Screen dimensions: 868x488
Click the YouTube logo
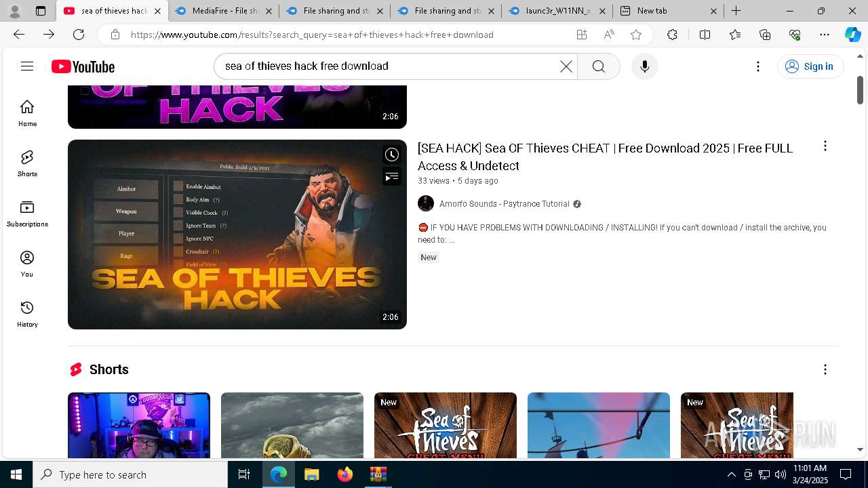click(83, 66)
